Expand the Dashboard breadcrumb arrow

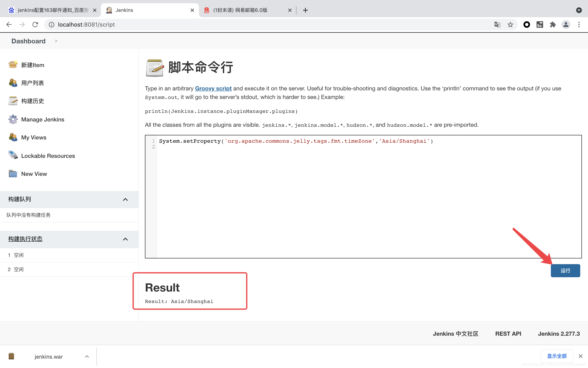[x=56, y=41]
